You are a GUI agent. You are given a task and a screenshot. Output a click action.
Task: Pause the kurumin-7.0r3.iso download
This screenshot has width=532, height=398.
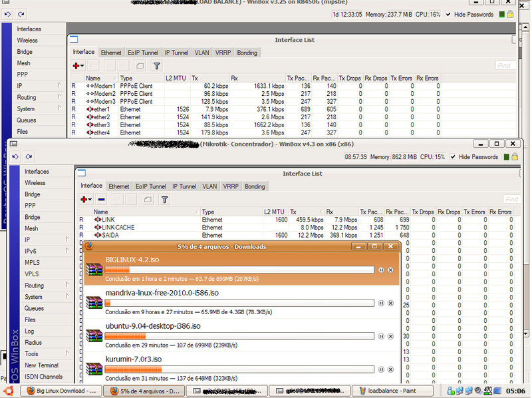[x=381, y=369]
